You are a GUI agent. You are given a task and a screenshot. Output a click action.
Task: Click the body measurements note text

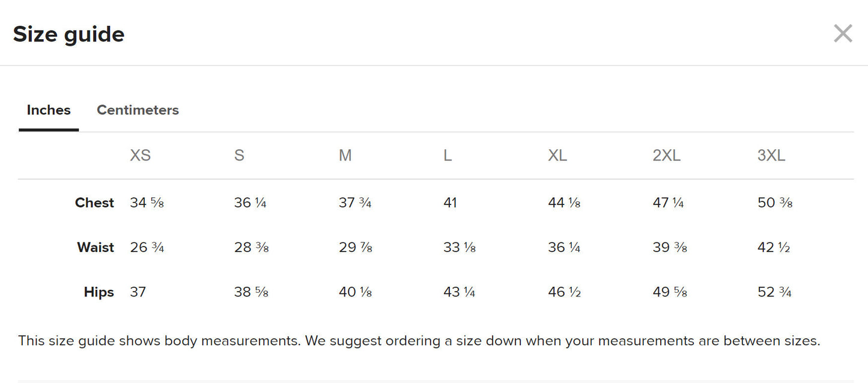(419, 341)
